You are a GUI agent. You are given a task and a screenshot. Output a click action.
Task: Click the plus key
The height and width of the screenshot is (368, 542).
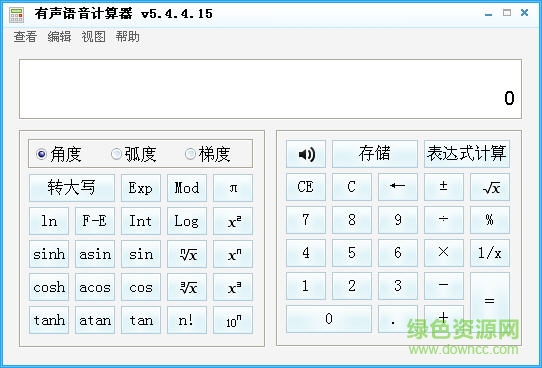(444, 319)
